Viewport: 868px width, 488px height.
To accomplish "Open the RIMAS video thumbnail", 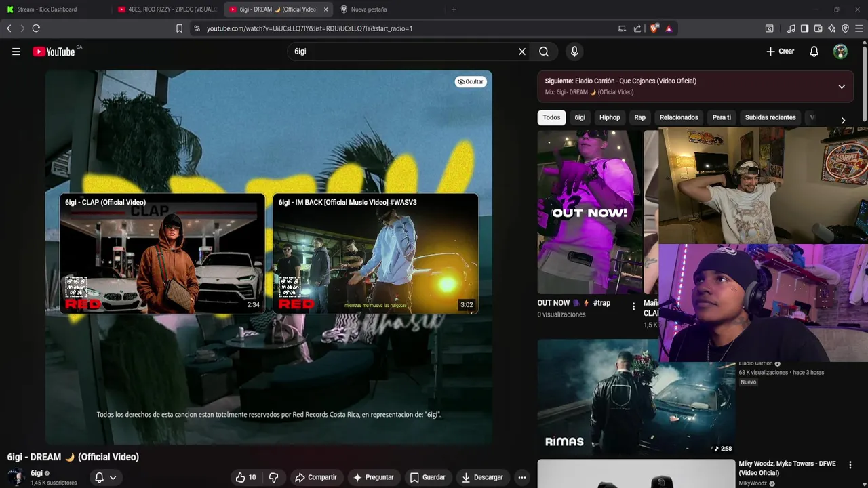I will (x=636, y=397).
